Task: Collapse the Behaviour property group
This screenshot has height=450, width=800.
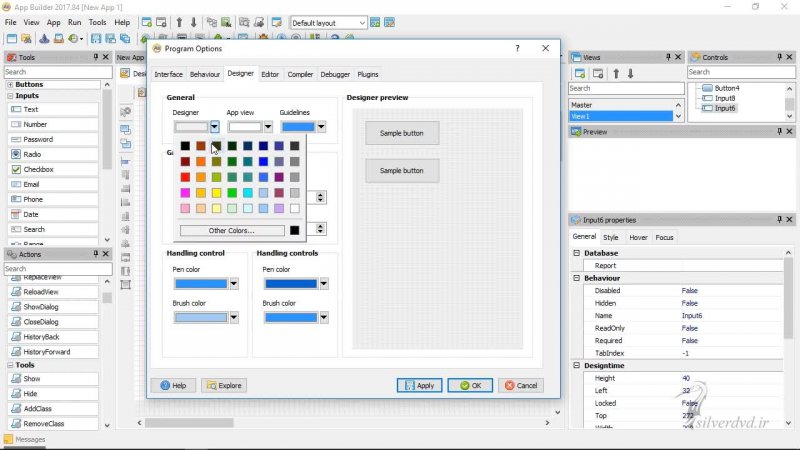Action: [577, 278]
